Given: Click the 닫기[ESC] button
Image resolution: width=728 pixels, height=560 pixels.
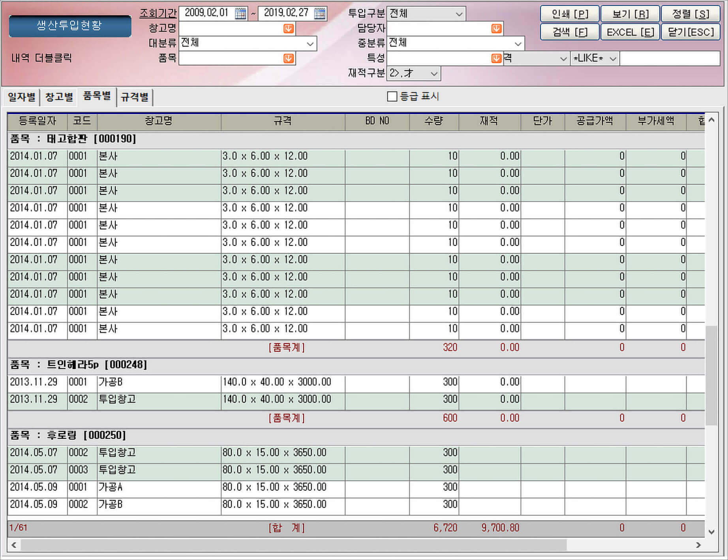Looking at the screenshot, I should click(690, 32).
